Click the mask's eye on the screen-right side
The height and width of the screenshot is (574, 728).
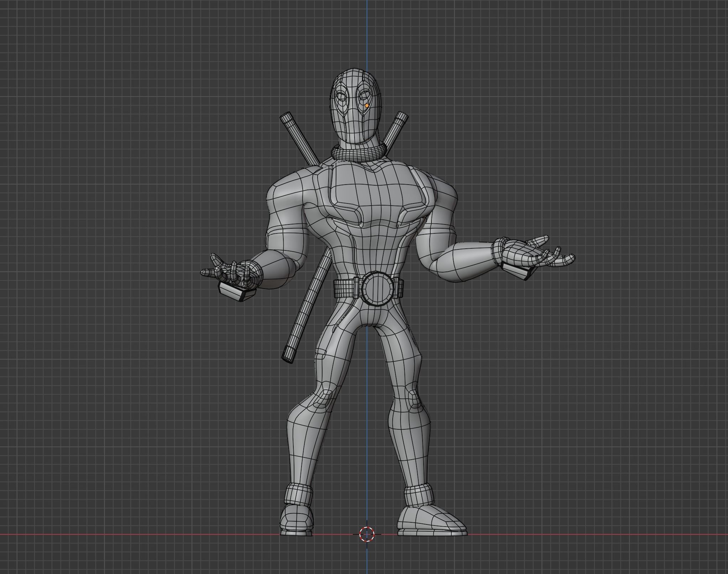pos(364,95)
